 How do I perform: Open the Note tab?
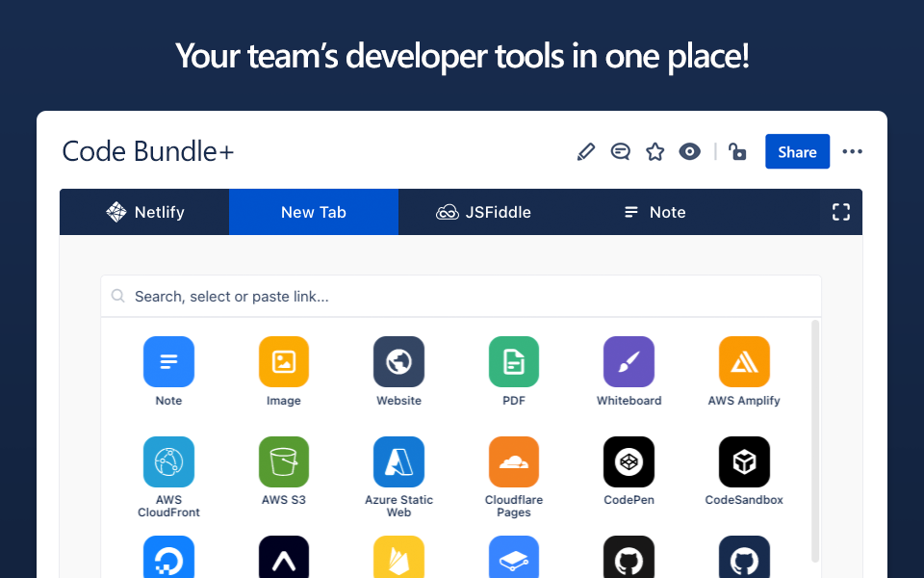[654, 212]
